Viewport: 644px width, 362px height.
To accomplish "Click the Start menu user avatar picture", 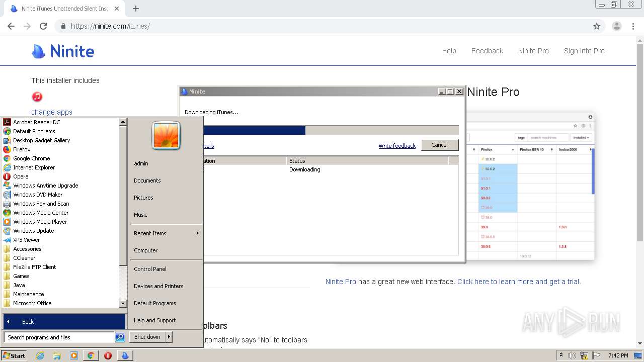I will click(166, 135).
